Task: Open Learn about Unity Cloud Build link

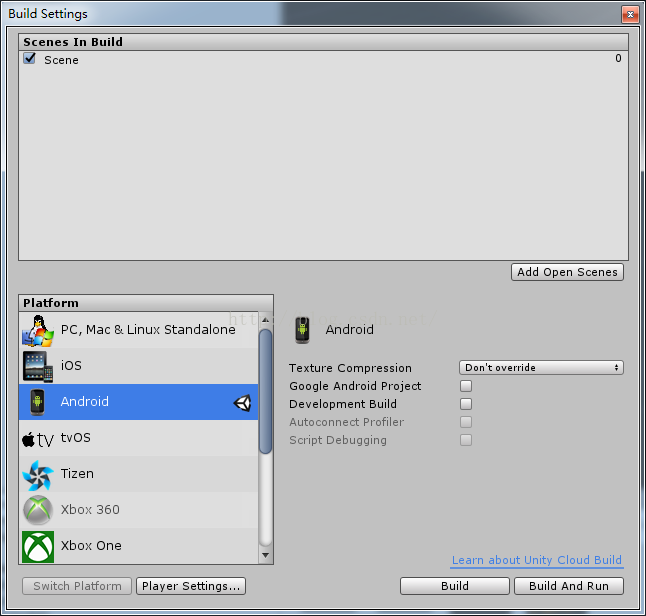Action: coord(536,560)
